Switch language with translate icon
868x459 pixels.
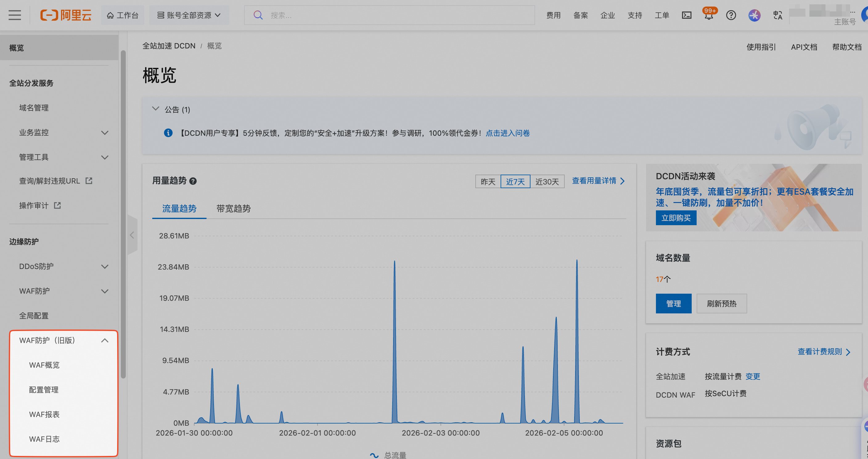pyautogui.click(x=778, y=15)
